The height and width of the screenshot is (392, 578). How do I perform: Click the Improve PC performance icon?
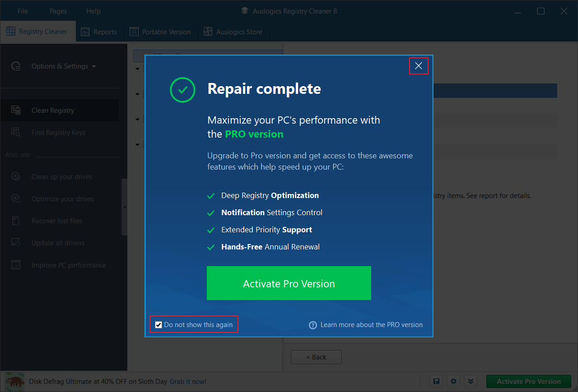pyautogui.click(x=16, y=265)
